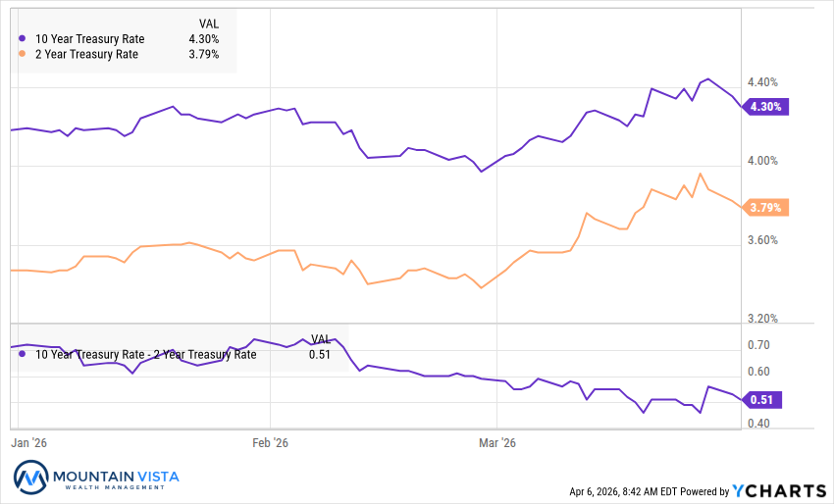The height and width of the screenshot is (504, 834).
Task: Click the purple spread legend dot in lower panel
Action: pos(23,355)
